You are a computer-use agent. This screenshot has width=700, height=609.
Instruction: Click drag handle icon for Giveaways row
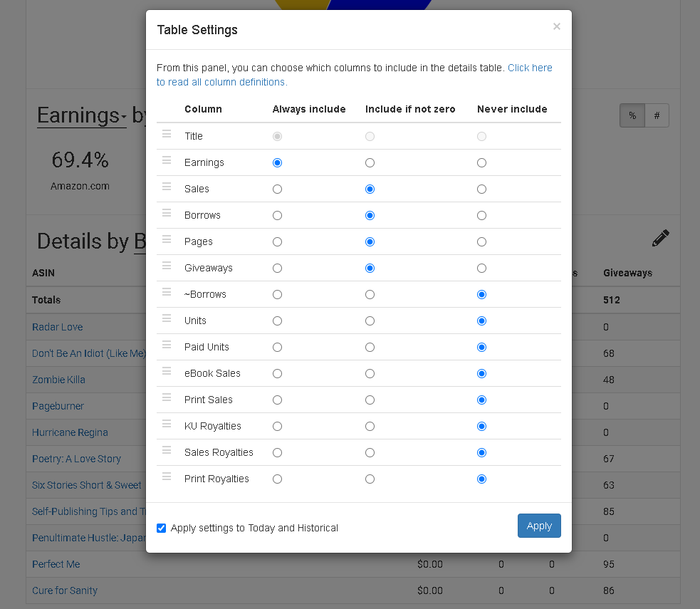point(167,266)
